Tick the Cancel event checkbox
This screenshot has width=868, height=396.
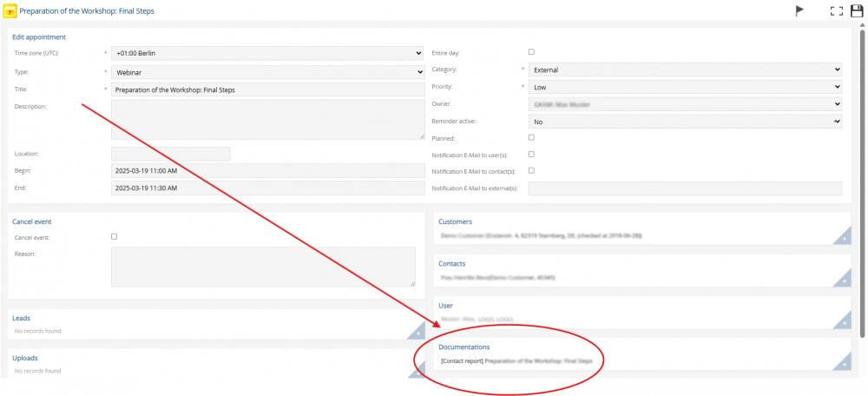click(x=114, y=236)
